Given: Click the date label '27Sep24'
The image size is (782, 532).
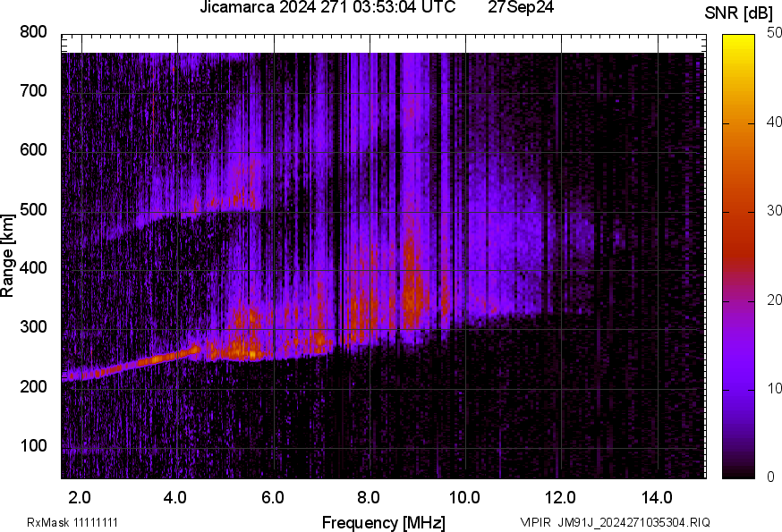Looking at the screenshot, I should (x=521, y=7).
